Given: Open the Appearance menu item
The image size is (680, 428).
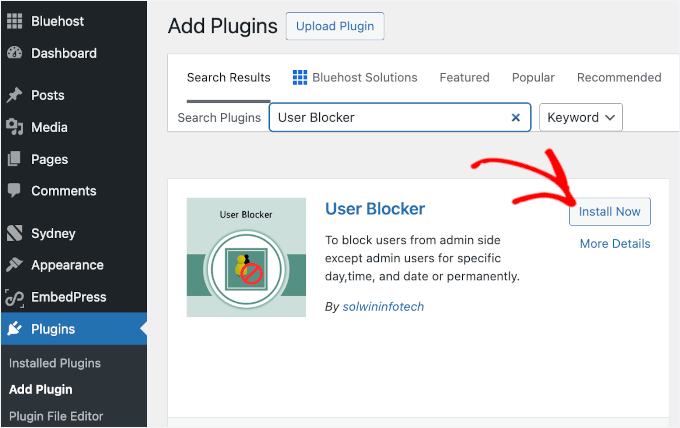Looking at the screenshot, I should [x=74, y=265].
